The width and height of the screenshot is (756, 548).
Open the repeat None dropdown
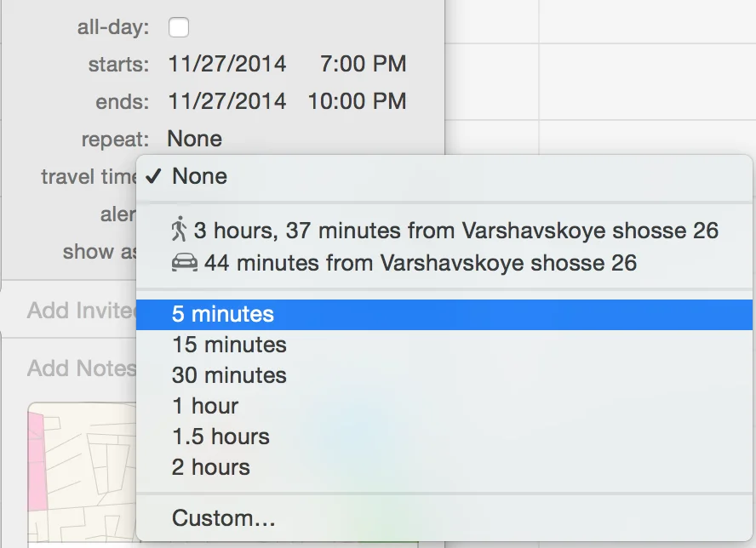[195, 139]
